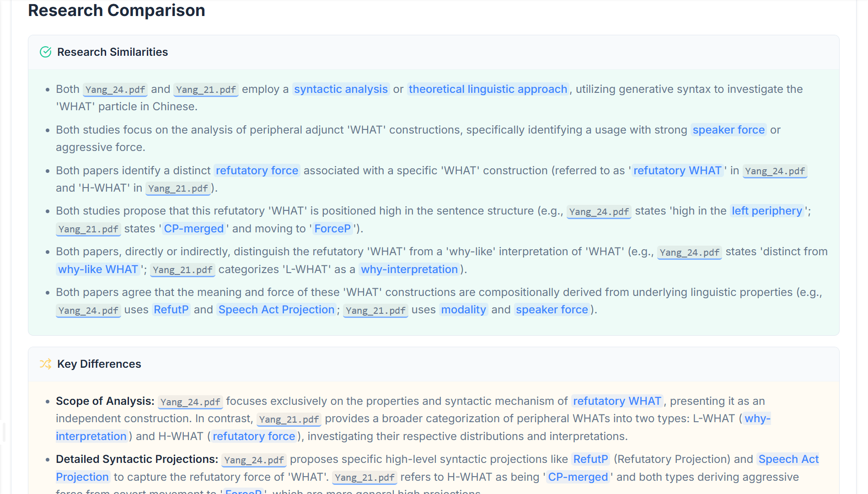This screenshot has height=494, width=868.
Task: Open the 'why-like WHAT' highlighted term
Action: pos(98,269)
